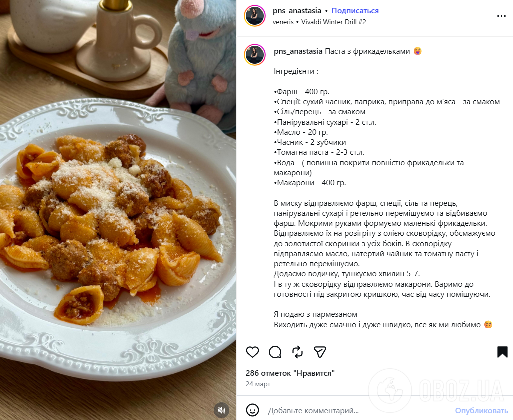The width and height of the screenshot is (513, 420).
Task: Click the pasta dish video
Action: click(x=118, y=210)
